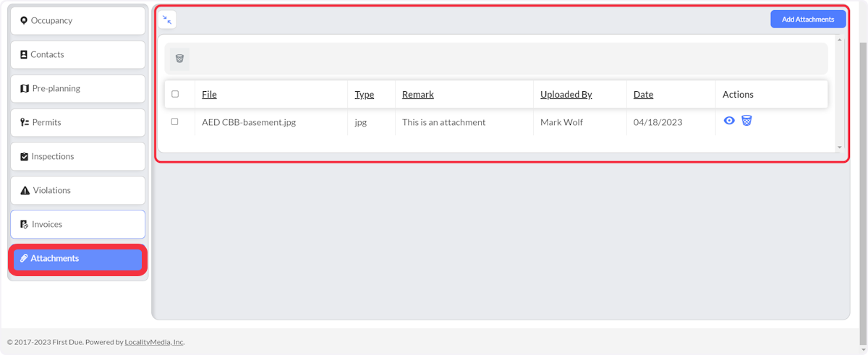Screen dimensions: 868x355
Task: Toggle the select-all checkbox in table header
Action: point(175,94)
